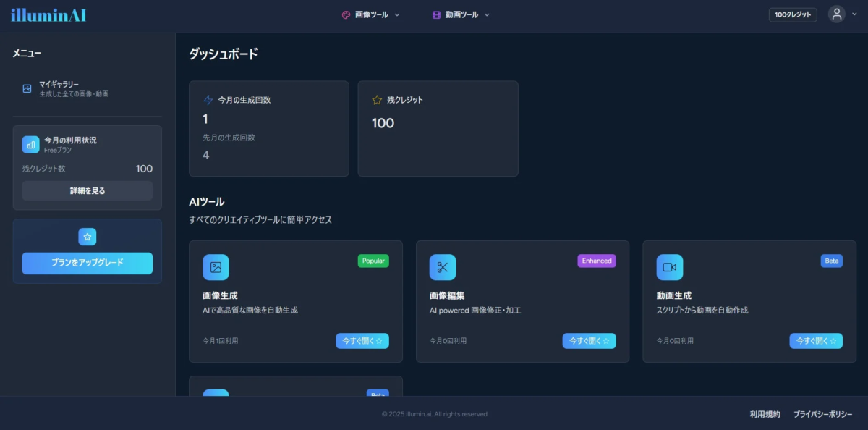This screenshot has width=868, height=430.
Task: Click the プランをアップグレード button
Action: point(87,264)
